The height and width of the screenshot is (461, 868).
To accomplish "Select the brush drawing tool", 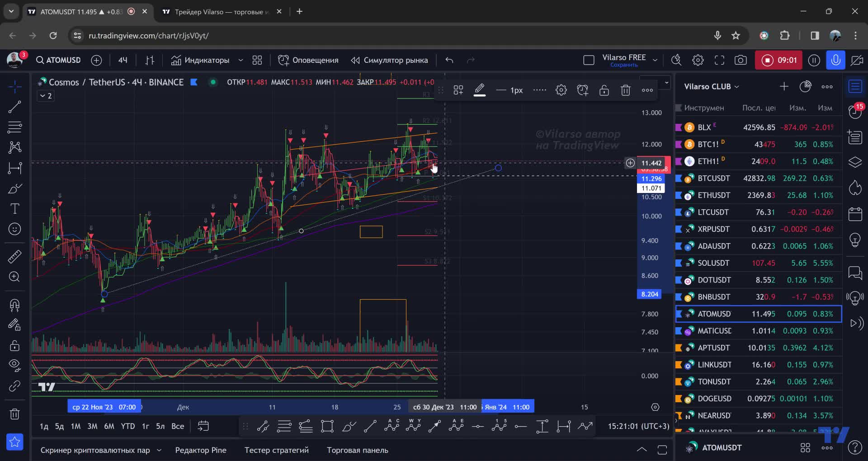I will (14, 188).
